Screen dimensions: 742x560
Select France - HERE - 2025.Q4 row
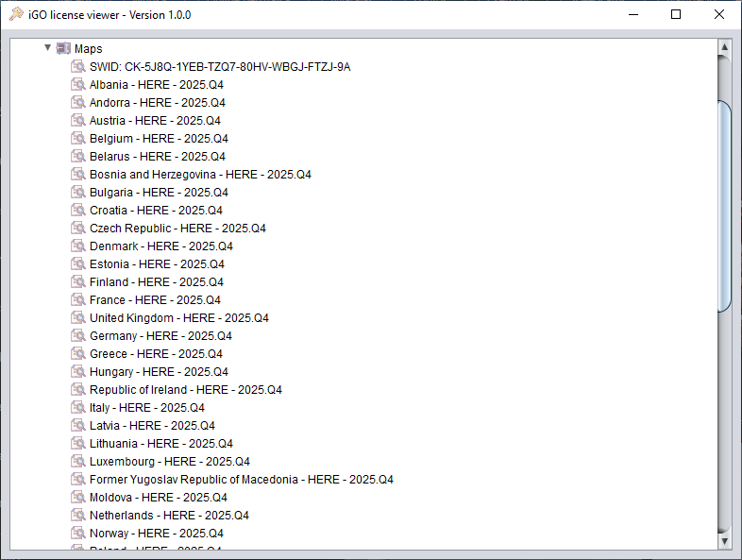click(x=155, y=300)
